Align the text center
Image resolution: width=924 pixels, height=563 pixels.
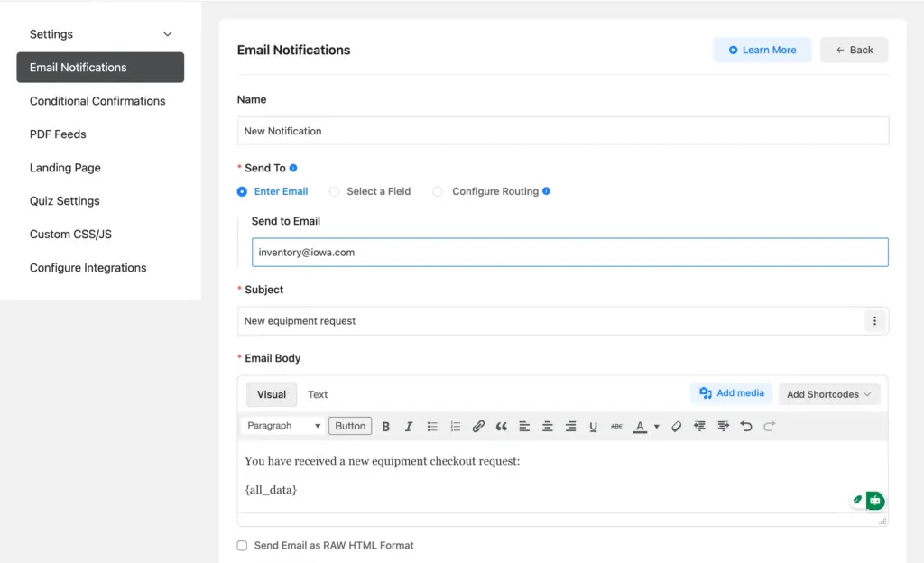[547, 426]
